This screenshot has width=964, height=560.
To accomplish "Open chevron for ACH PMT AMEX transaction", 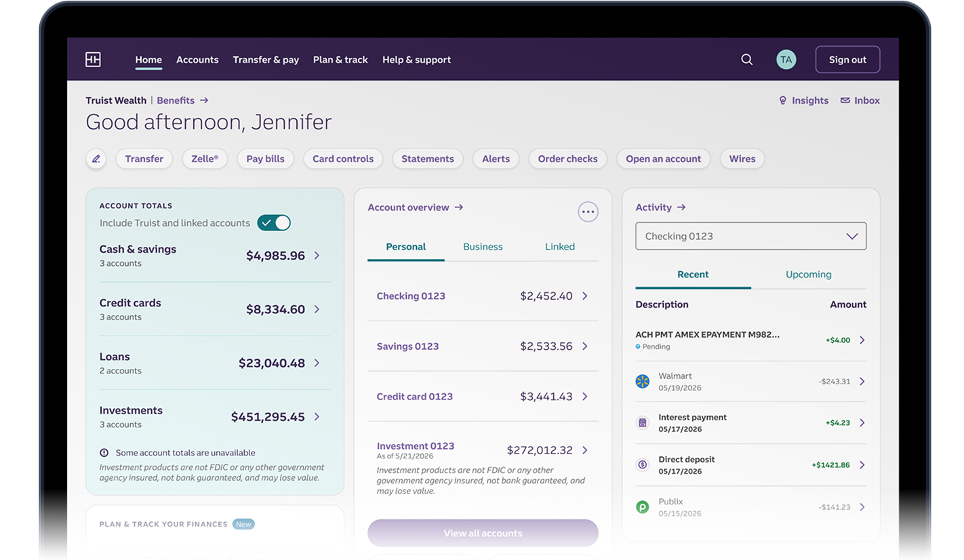I will [x=862, y=340].
